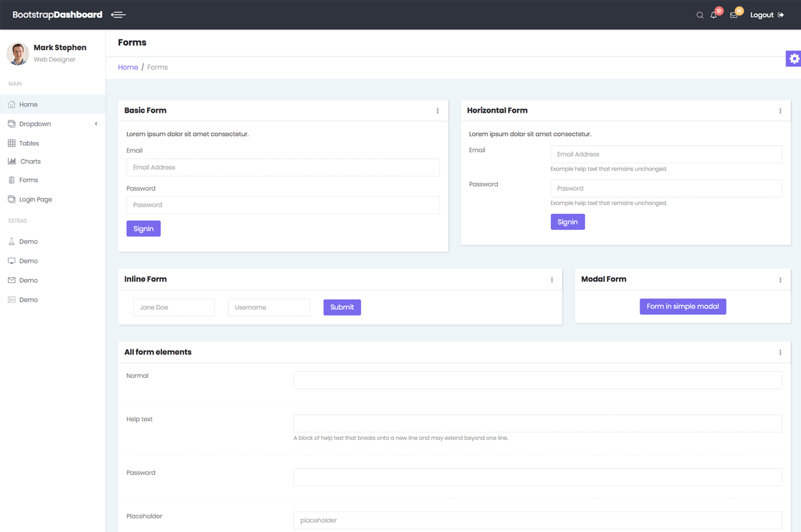Image resolution: width=801 pixels, height=532 pixels.
Task: Click the flask icon Demo item
Action: [x=11, y=242]
